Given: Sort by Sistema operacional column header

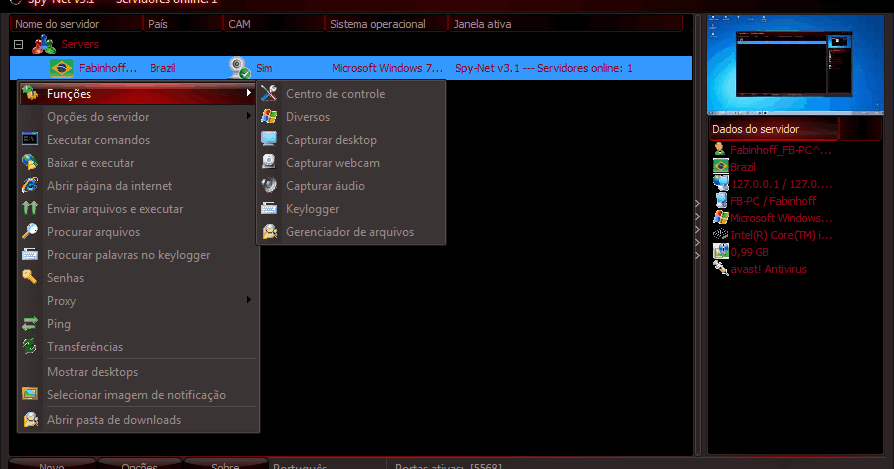Looking at the screenshot, I should [x=386, y=24].
